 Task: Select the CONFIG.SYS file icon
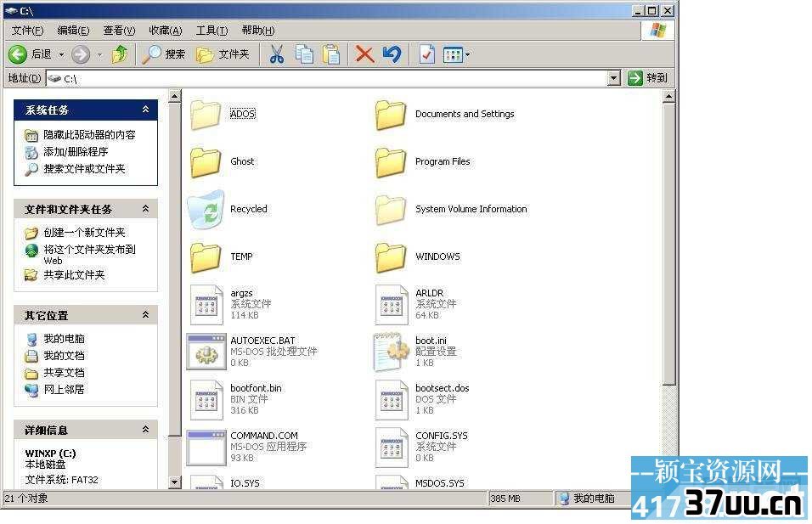pyautogui.click(x=392, y=448)
